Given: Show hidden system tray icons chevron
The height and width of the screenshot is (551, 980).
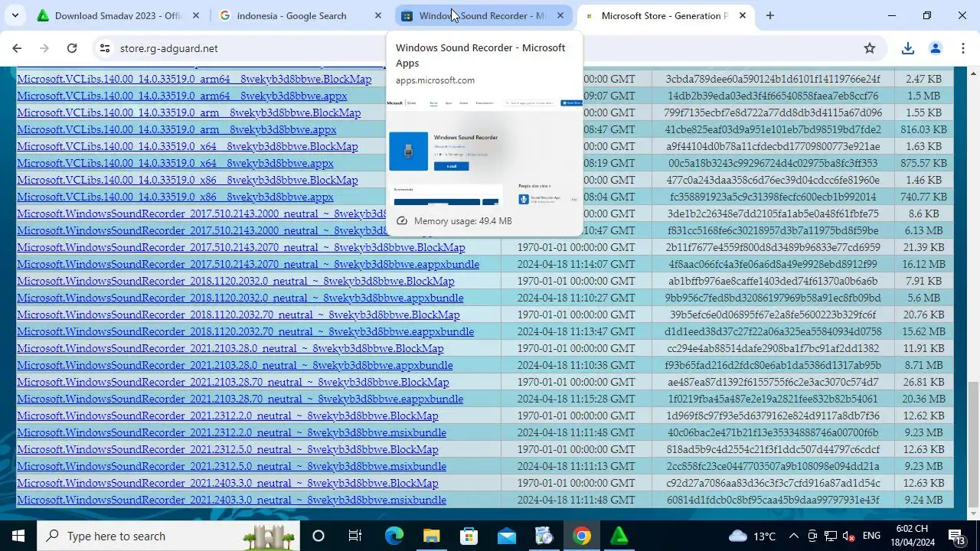Looking at the screenshot, I should coord(793,536).
